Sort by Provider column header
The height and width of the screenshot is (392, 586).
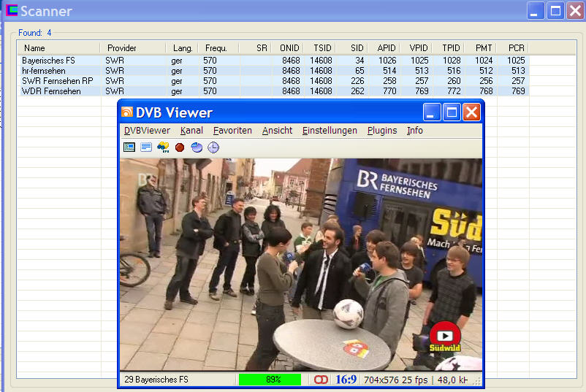(x=122, y=48)
